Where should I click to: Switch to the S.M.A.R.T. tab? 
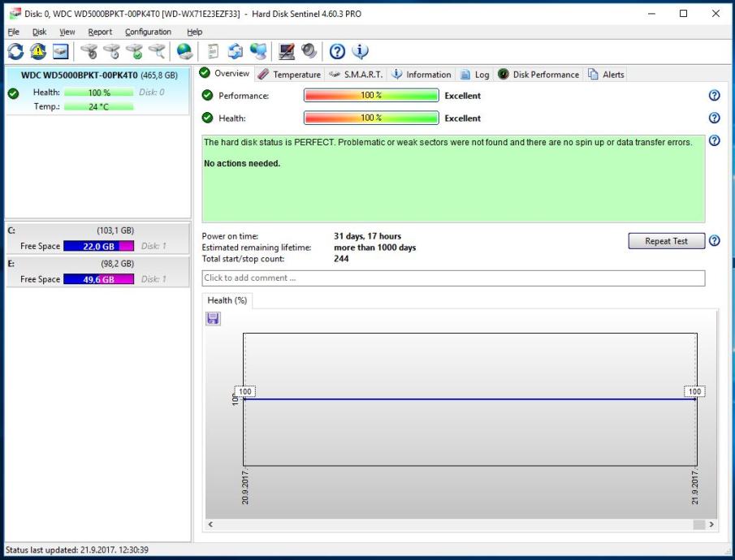(x=356, y=75)
